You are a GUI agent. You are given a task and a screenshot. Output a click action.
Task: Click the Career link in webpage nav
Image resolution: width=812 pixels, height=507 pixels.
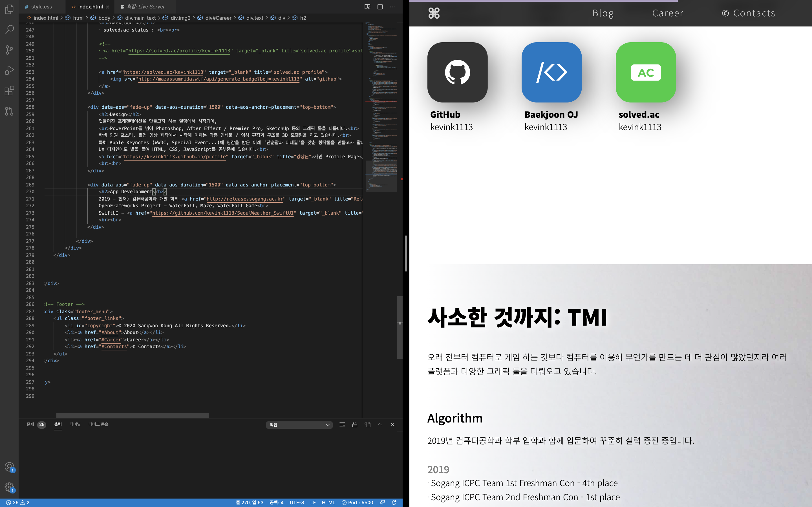pyautogui.click(x=667, y=13)
